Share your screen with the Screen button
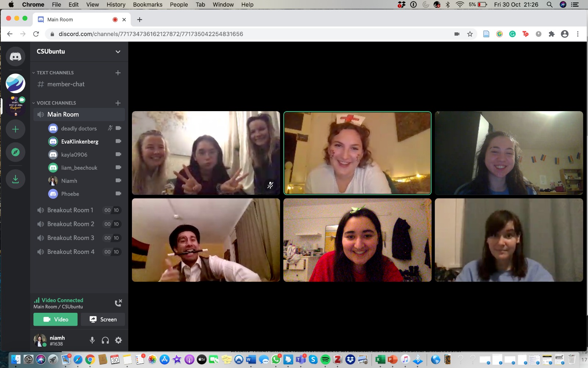This screenshot has width=588, height=368. (x=103, y=319)
